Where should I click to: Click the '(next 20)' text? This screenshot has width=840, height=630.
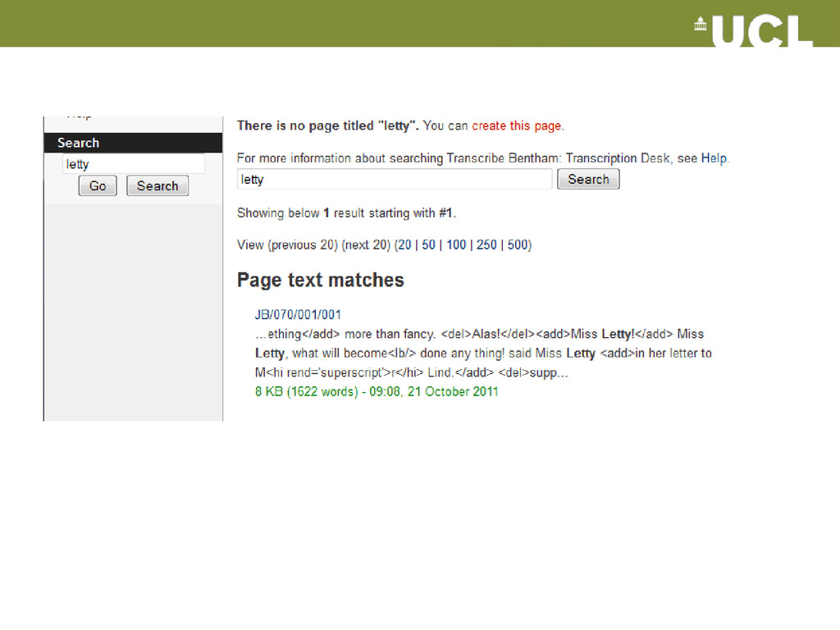coord(366,244)
